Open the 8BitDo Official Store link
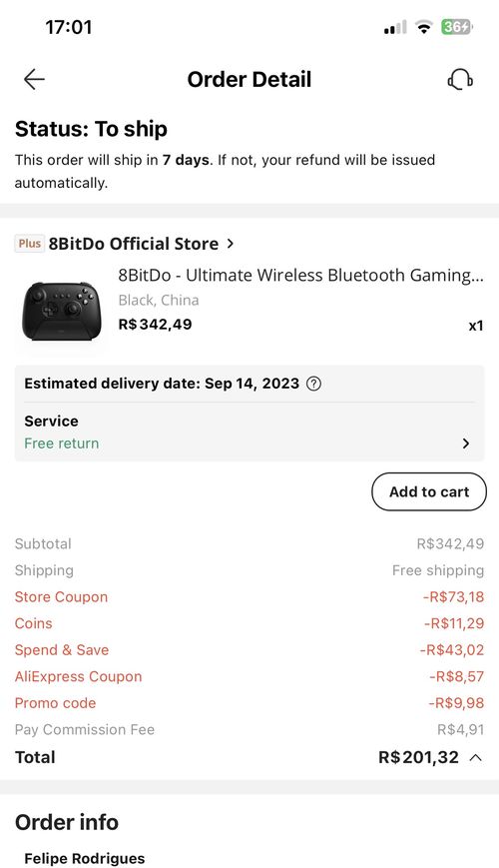Viewport: 499px width, 868px height. point(134,244)
